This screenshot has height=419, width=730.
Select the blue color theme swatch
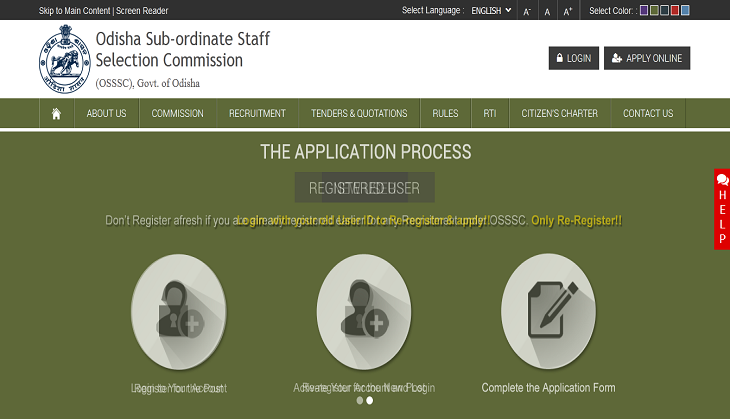pos(685,10)
